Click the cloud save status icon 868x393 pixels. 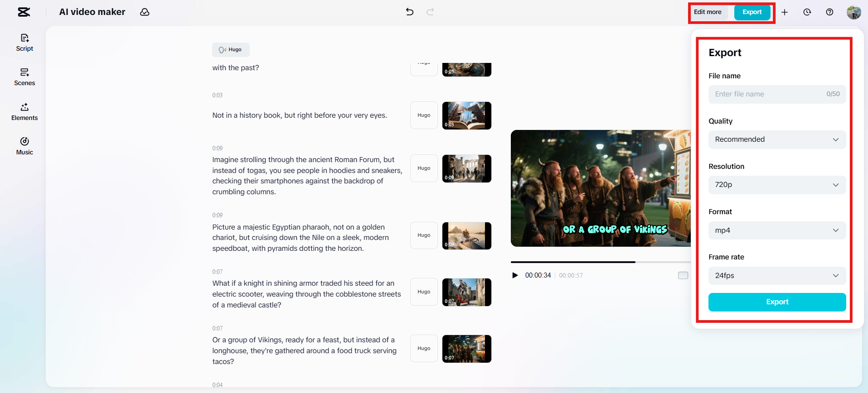tap(145, 12)
